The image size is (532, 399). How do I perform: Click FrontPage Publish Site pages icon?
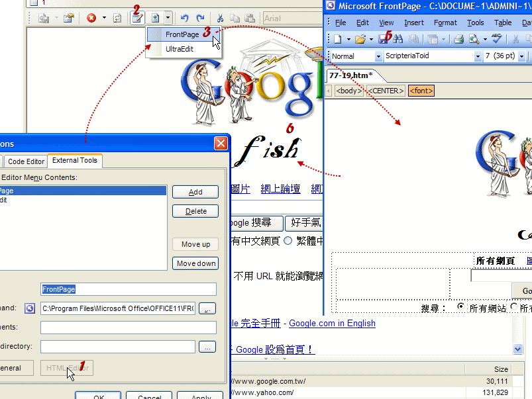tap(413, 39)
